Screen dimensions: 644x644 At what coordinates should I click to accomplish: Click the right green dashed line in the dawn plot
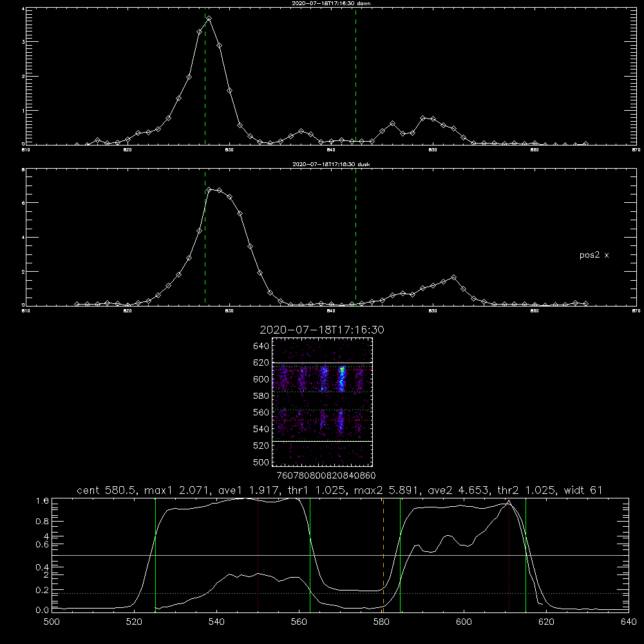point(355,76)
